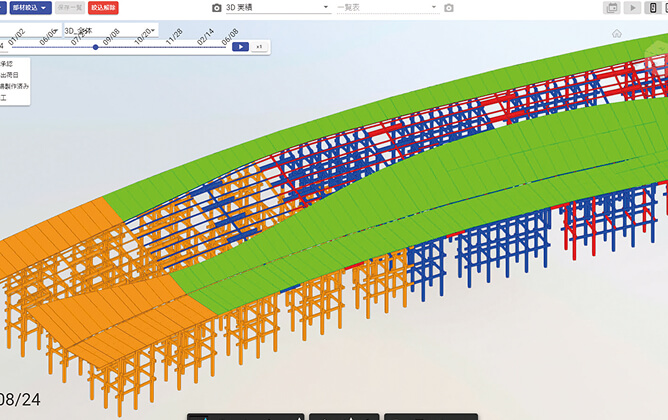The height and width of the screenshot is (420, 668).
Task: Click the timeline slider handle
Action: [95, 47]
